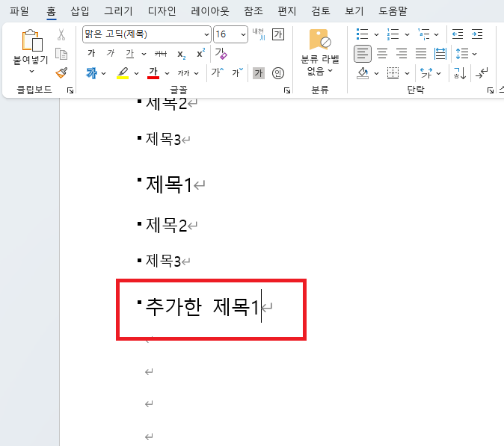Viewport: 504px width, 446px height.
Task: Open highlight color dropdown arrow
Action: [x=136, y=73]
